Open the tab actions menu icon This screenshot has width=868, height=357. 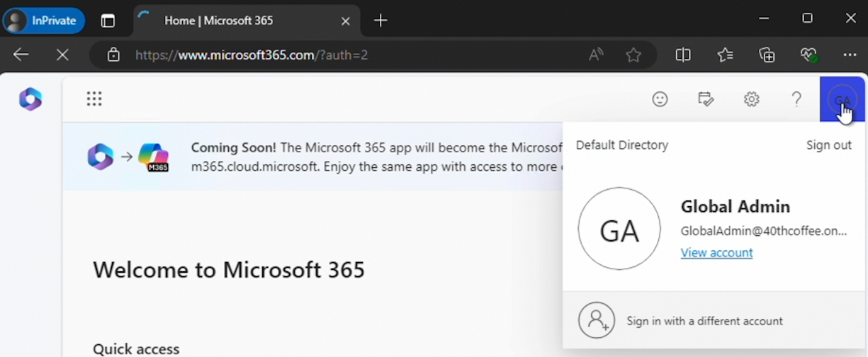108,21
